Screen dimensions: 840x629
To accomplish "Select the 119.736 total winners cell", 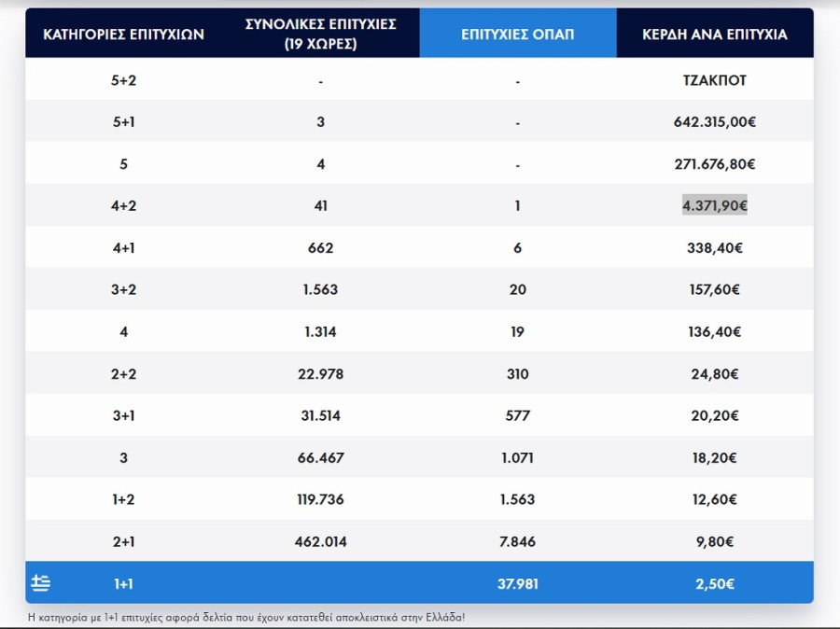I will (x=320, y=499).
